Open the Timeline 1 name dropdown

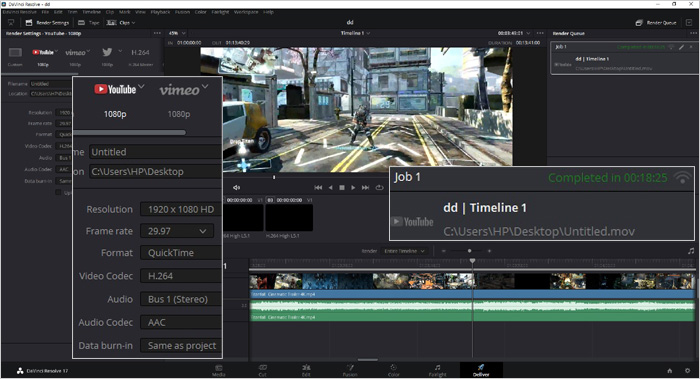(355, 33)
